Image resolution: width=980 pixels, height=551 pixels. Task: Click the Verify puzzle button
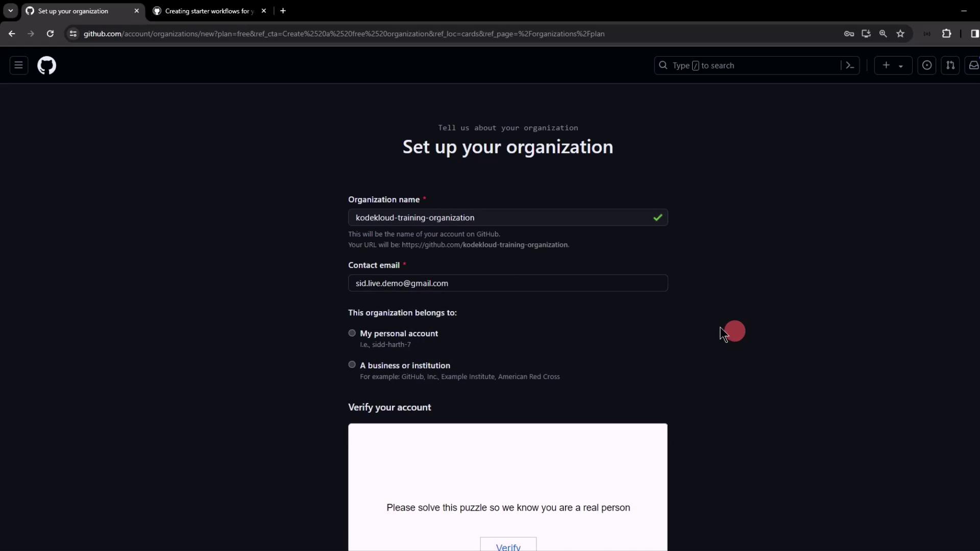click(508, 546)
